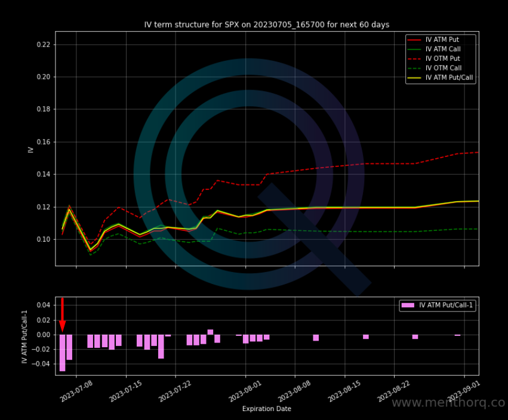
Task: Click the 0.22 y-axis tick label
Action: tap(44, 44)
